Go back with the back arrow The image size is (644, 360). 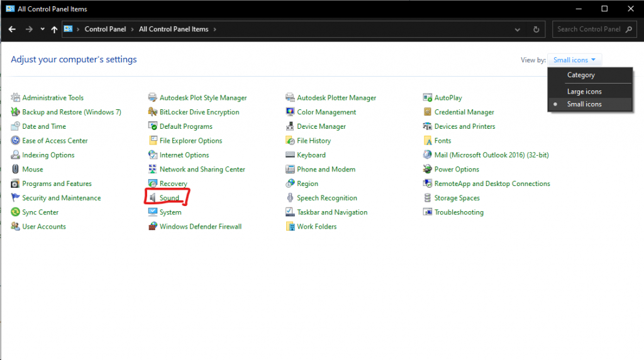click(12, 29)
